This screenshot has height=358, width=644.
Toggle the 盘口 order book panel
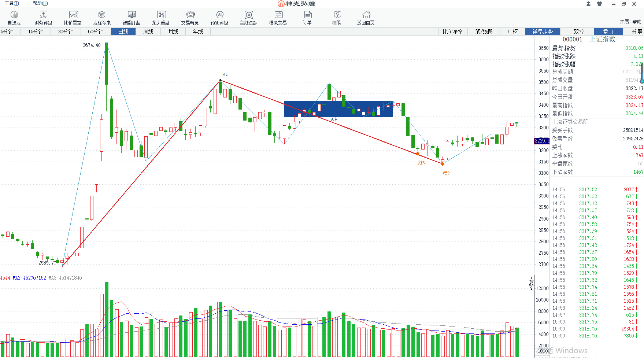(608, 32)
